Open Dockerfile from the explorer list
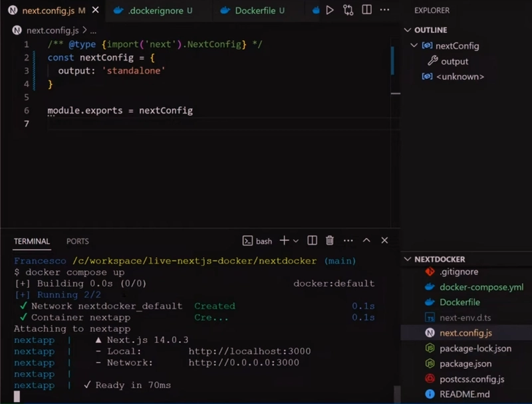The image size is (532, 404). click(460, 302)
